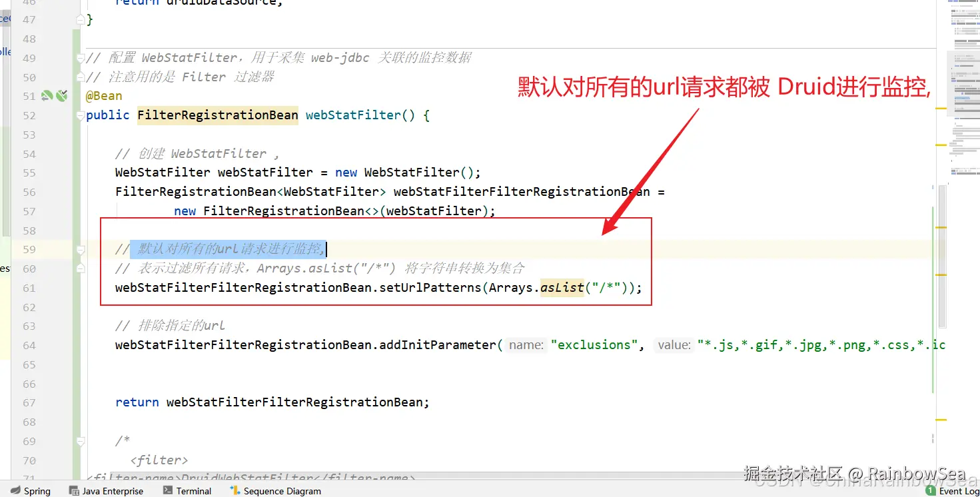980x497 pixels.
Task: Click the fold end marker at line 47
Action: click(x=81, y=20)
